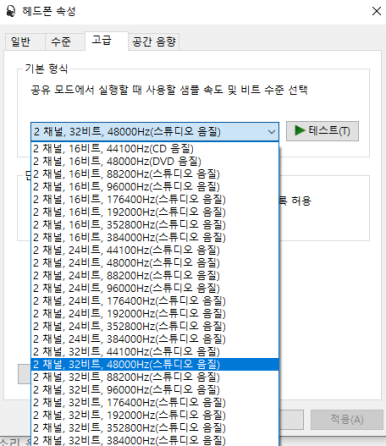Choose 2 채널, 16비트, 48000Hz(DVD 음질)

tap(155, 161)
